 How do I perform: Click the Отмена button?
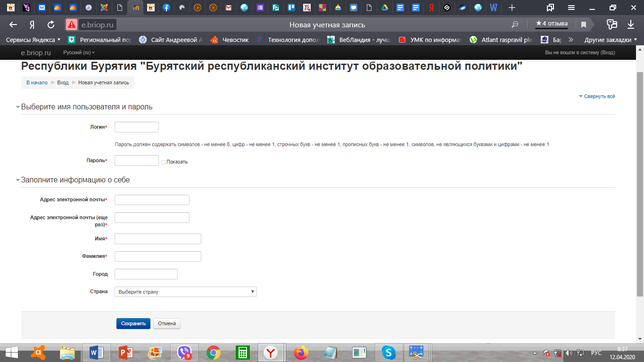(167, 324)
